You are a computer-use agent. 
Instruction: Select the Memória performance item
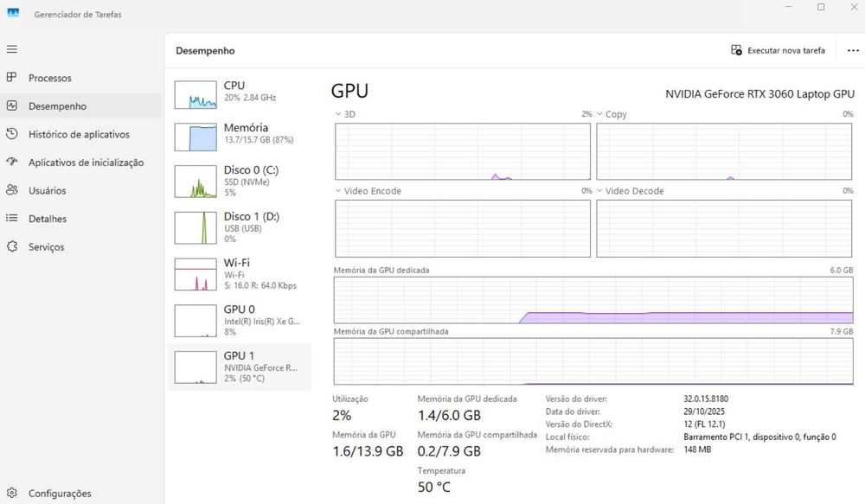click(240, 137)
